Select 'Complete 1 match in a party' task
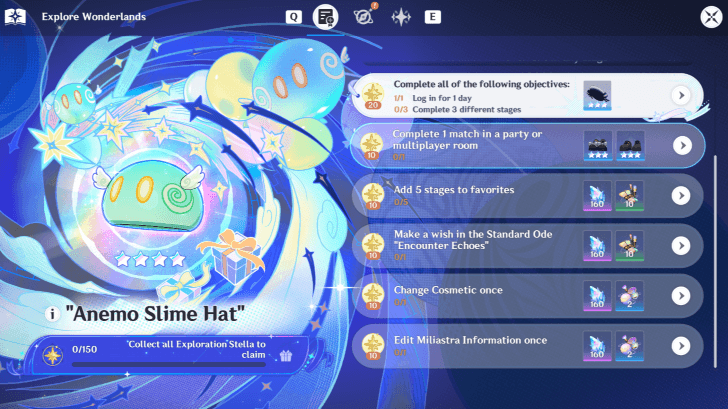The height and width of the screenshot is (409, 728). pos(528,146)
